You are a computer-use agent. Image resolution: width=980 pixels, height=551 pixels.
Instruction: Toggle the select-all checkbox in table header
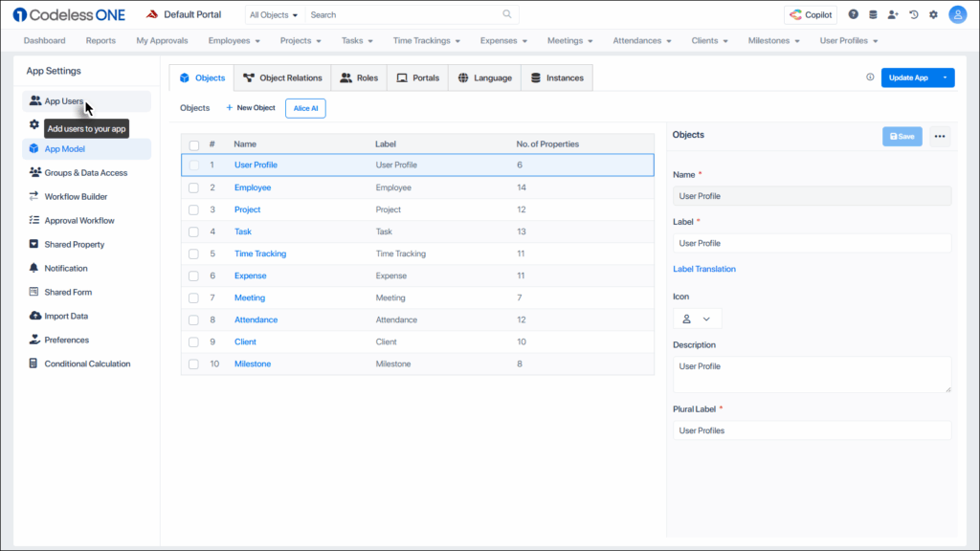tap(193, 145)
